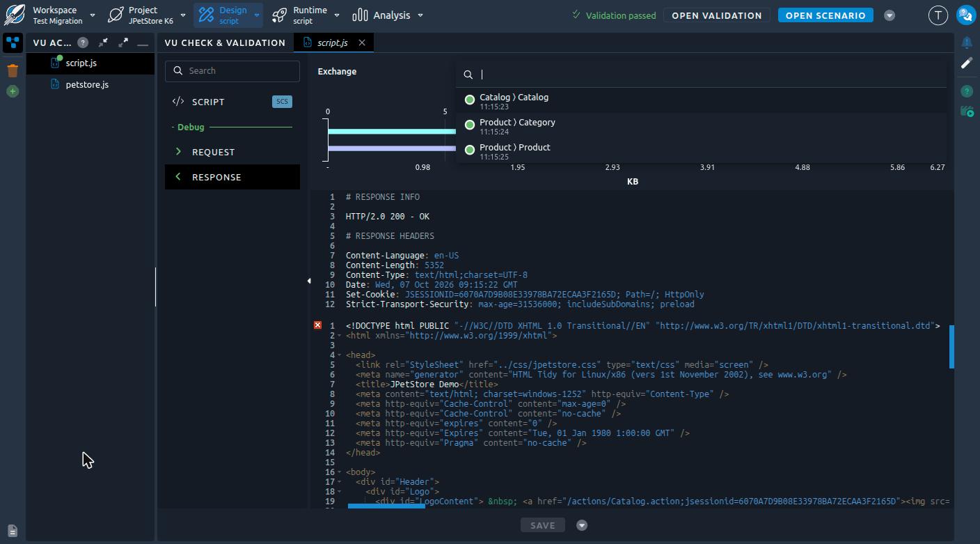980x544 pixels.
Task: Expand panel with outward arrows icon
Action: [x=123, y=42]
